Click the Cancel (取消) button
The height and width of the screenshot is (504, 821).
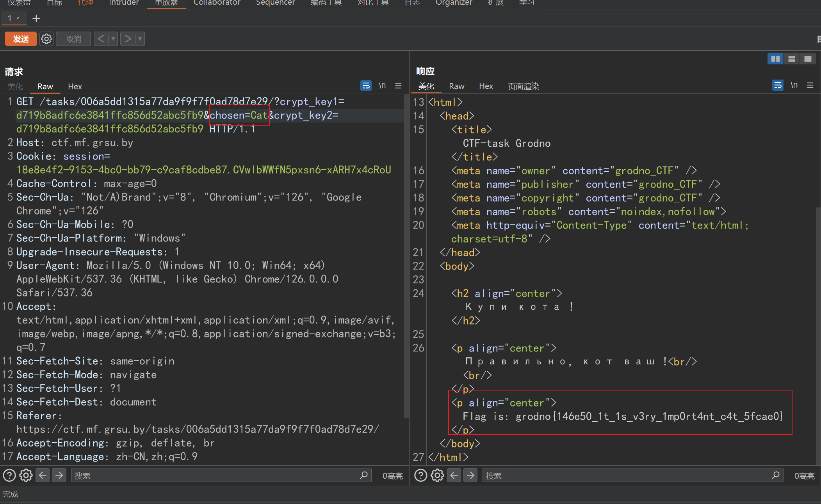(73, 39)
